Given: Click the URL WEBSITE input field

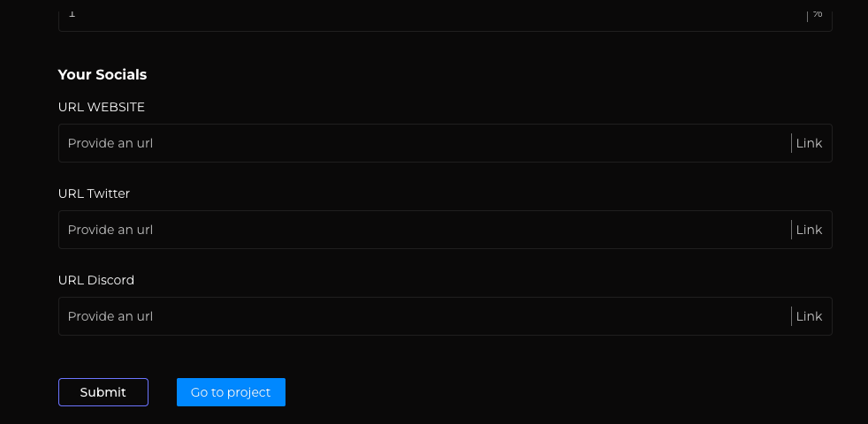Looking at the screenshot, I should (424, 143).
